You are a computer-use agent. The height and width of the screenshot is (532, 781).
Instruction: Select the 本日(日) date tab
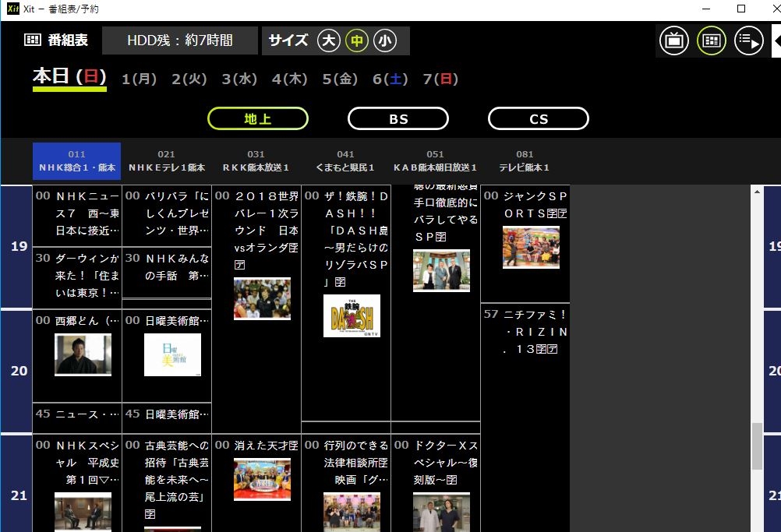(x=69, y=78)
